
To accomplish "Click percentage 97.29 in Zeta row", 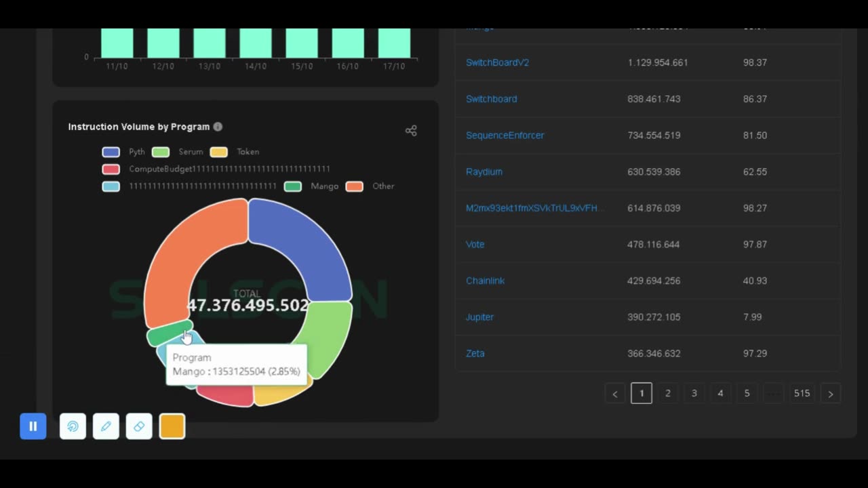I will 755,354.
